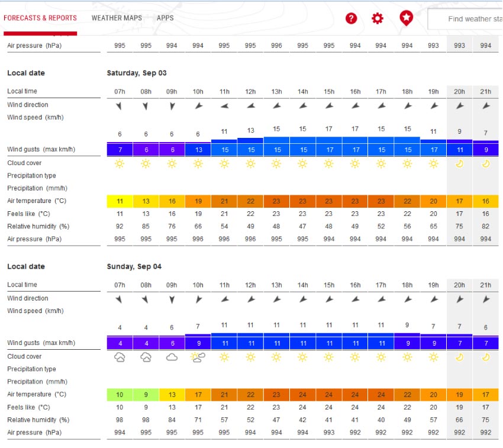This screenshot has height=448, width=503.
Task: Click the Saturday, Sep 03 date heading
Action: coord(137,73)
